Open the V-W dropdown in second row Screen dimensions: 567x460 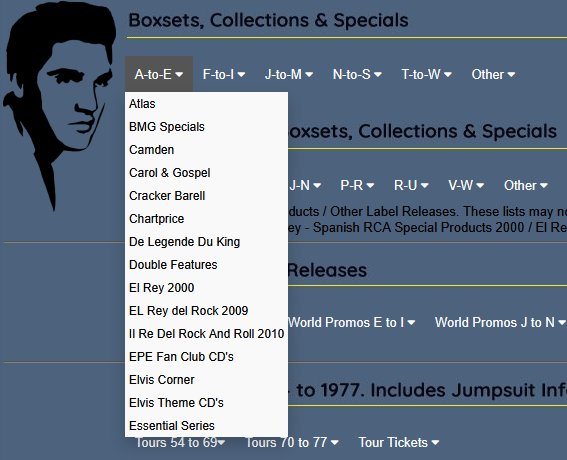pos(466,185)
